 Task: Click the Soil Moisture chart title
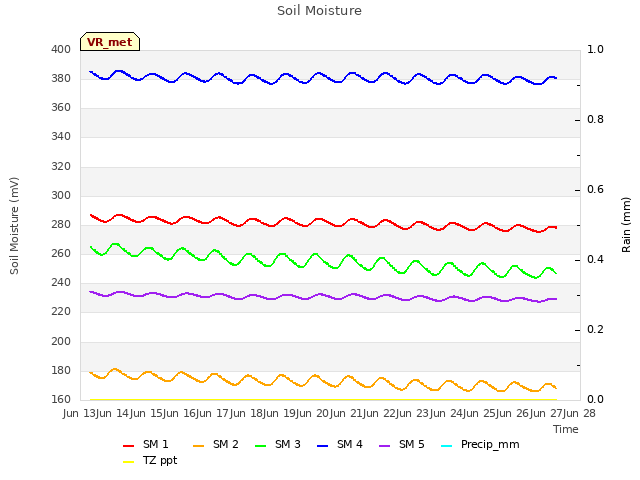320,11
